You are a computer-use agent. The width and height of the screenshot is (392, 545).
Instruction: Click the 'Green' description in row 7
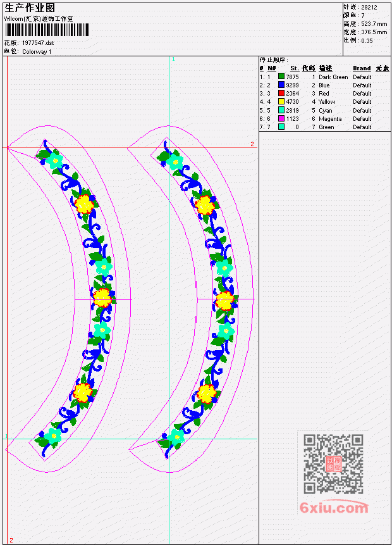(326, 127)
